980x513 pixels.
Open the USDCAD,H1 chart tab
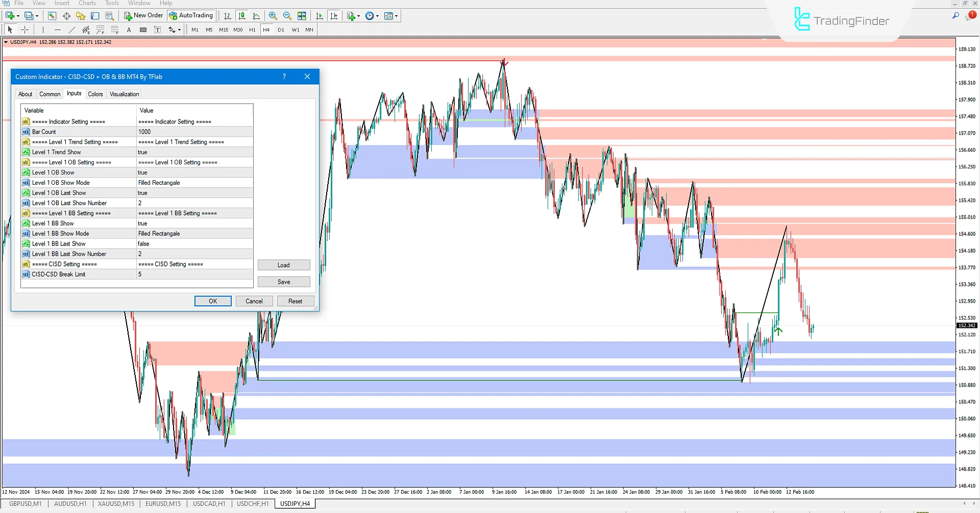pyautogui.click(x=209, y=504)
